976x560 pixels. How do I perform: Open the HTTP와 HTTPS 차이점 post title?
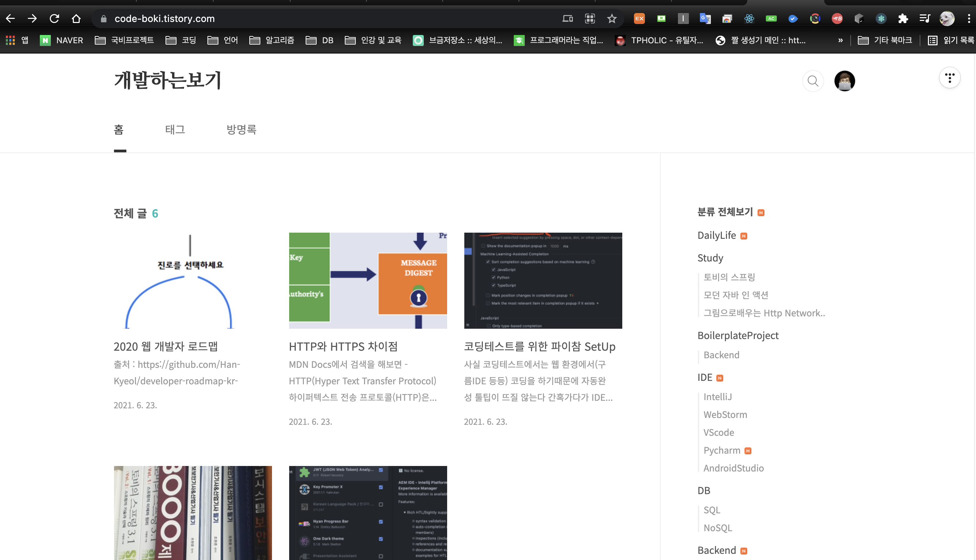[x=343, y=347]
